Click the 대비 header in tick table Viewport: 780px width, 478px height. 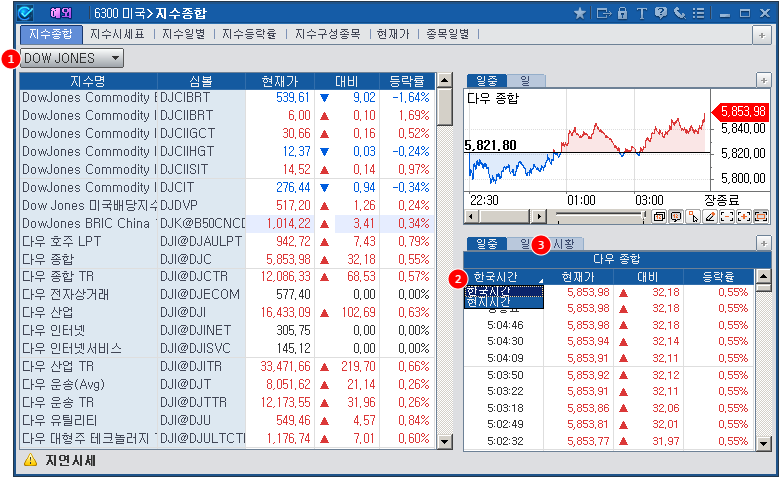648,277
